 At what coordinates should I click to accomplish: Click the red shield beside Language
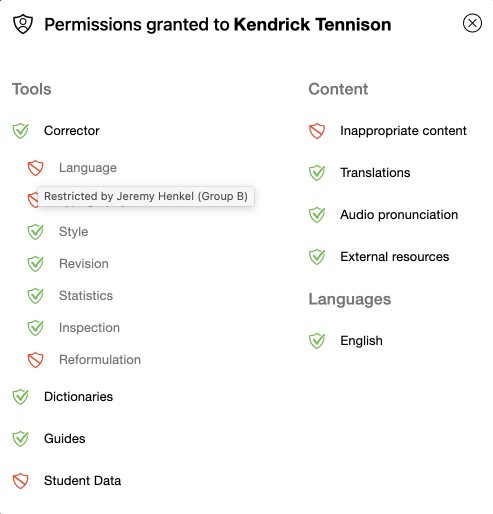[x=35, y=168]
